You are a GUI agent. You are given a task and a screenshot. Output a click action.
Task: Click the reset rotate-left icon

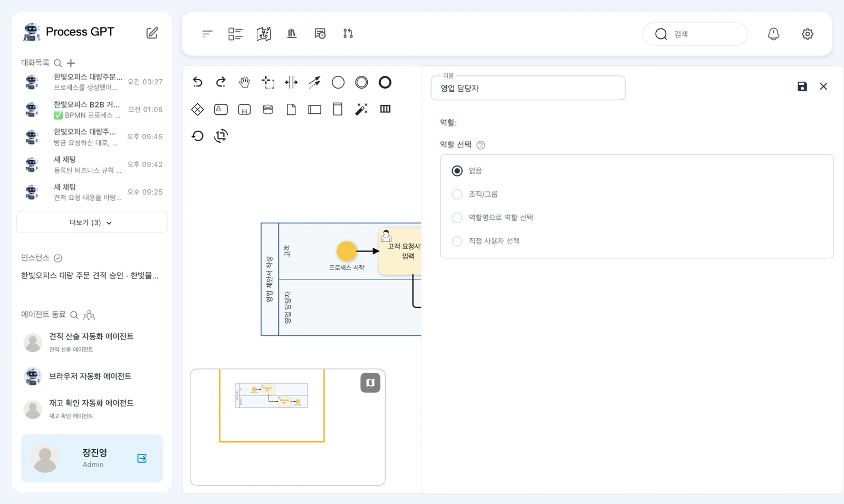(x=197, y=136)
